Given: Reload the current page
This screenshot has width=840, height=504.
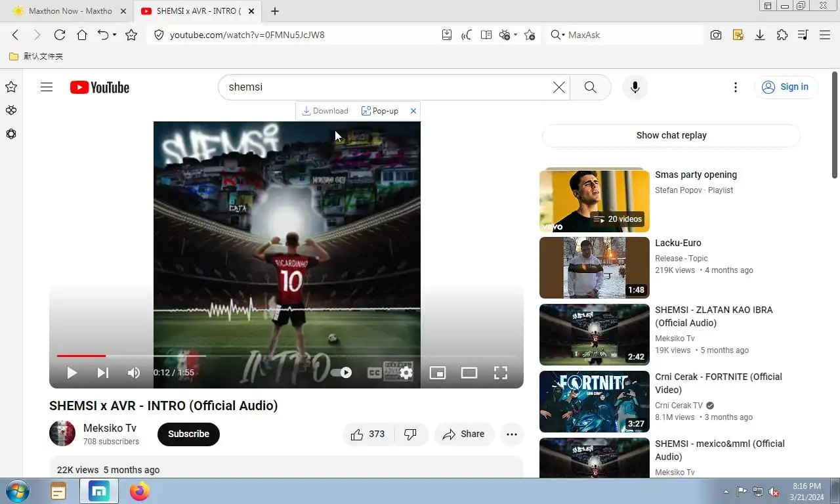Looking at the screenshot, I should coord(60,35).
